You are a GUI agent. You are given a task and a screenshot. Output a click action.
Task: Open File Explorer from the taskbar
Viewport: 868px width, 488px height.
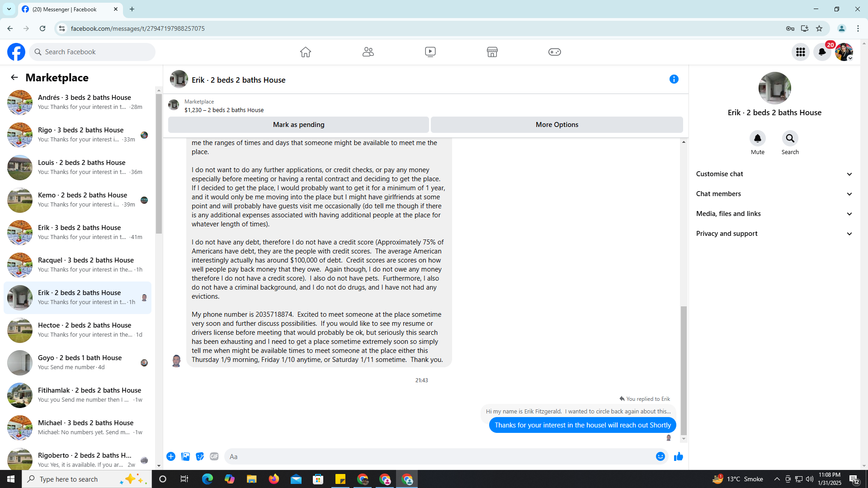252,479
